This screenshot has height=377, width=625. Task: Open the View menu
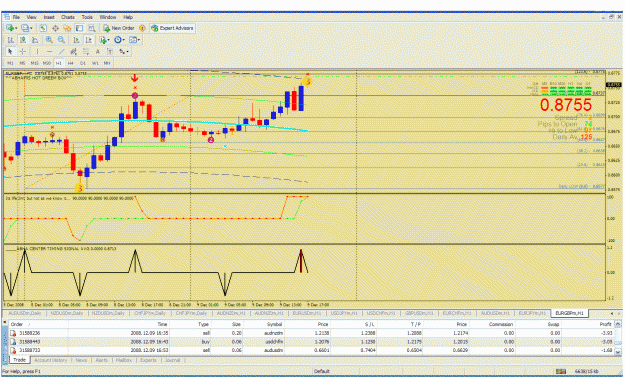coord(31,17)
